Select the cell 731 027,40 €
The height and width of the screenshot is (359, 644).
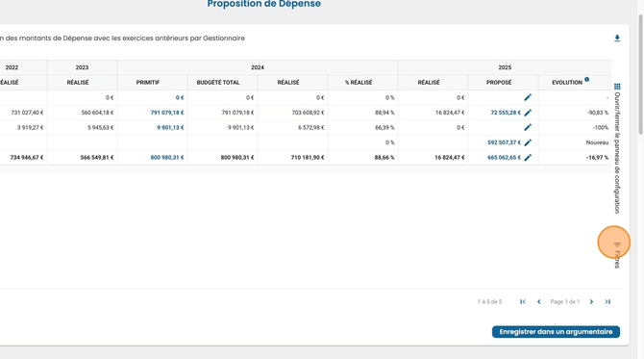27,113
